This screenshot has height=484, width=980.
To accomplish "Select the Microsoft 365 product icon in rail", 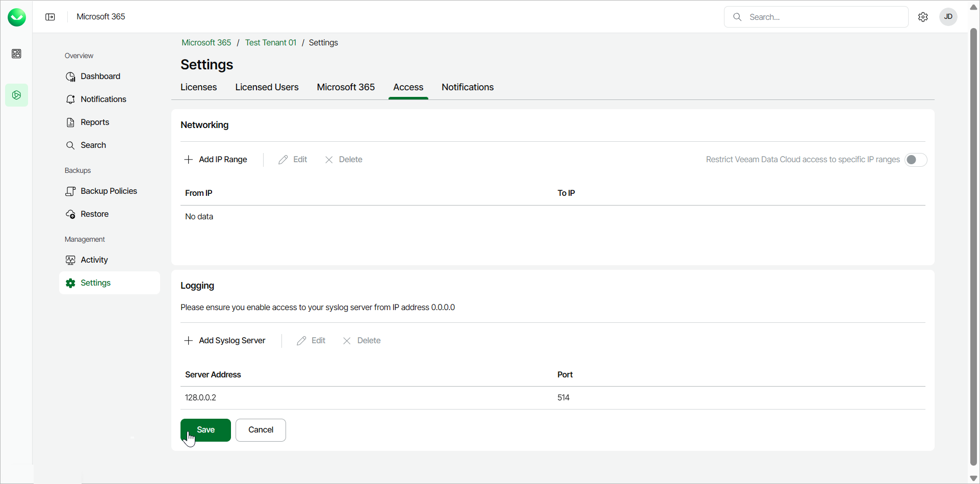I will coord(16,95).
